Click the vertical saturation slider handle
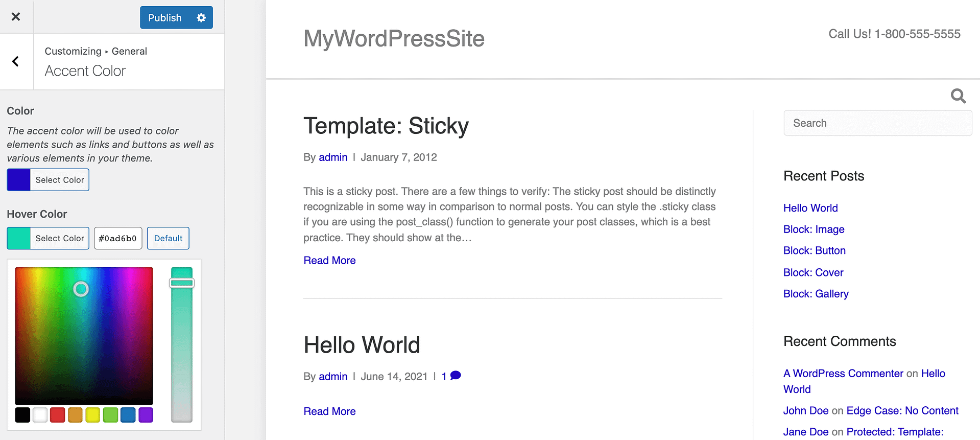The width and height of the screenshot is (980, 440). click(182, 283)
